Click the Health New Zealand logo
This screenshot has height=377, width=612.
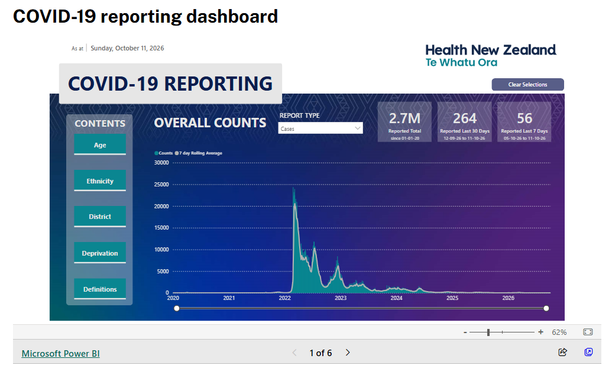491,55
